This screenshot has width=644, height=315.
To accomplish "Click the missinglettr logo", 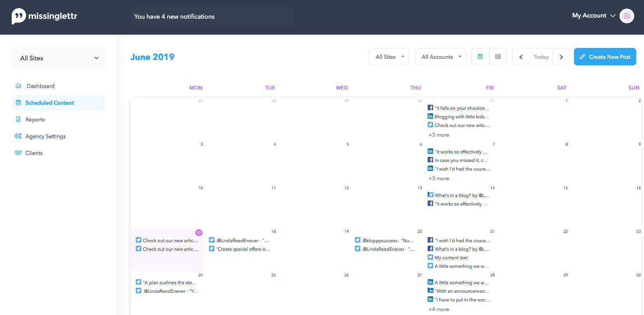I will pyautogui.click(x=44, y=16).
